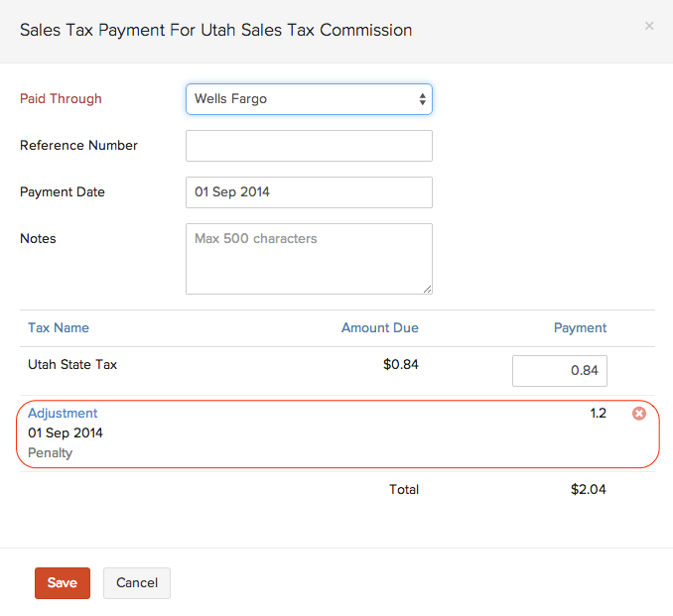Edit the Utah State Tax payment amount
673x616 pixels.
coord(559,371)
